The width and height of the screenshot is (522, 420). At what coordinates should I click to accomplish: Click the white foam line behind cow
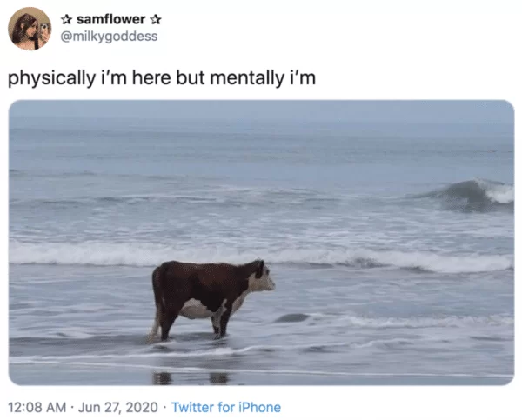261,257
